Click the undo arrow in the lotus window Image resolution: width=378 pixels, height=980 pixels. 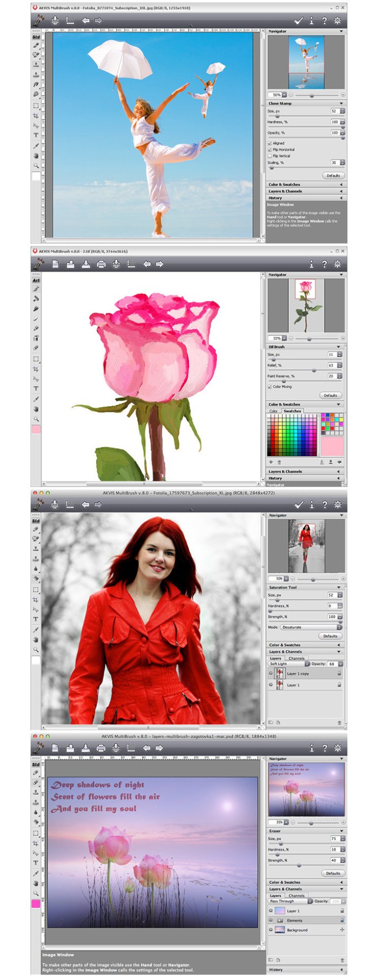click(146, 748)
